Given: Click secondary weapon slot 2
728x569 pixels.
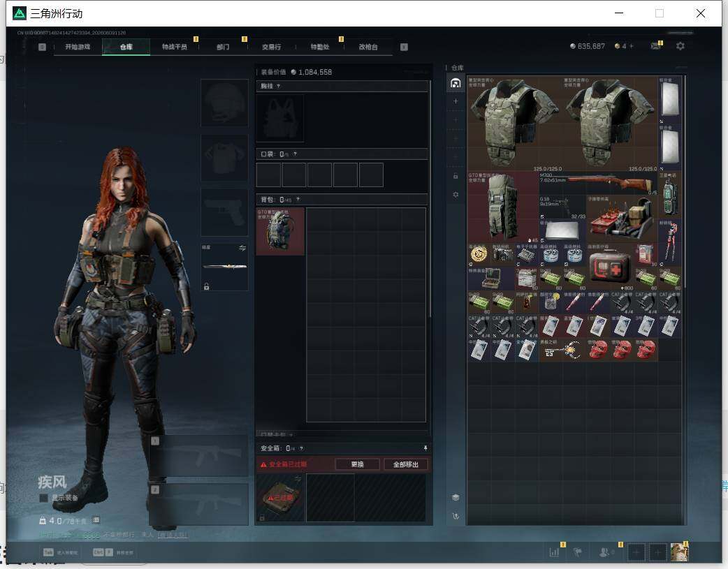Looking at the screenshot, I should coord(199,505).
